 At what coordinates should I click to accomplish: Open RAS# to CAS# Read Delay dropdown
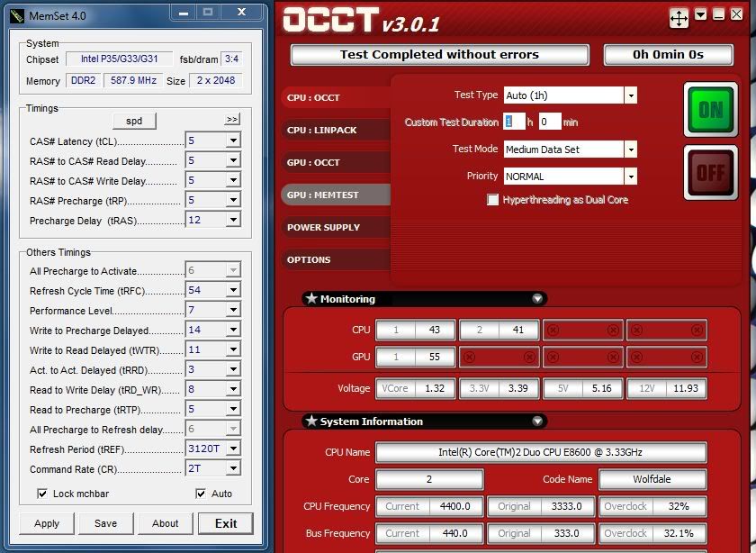tap(233, 160)
